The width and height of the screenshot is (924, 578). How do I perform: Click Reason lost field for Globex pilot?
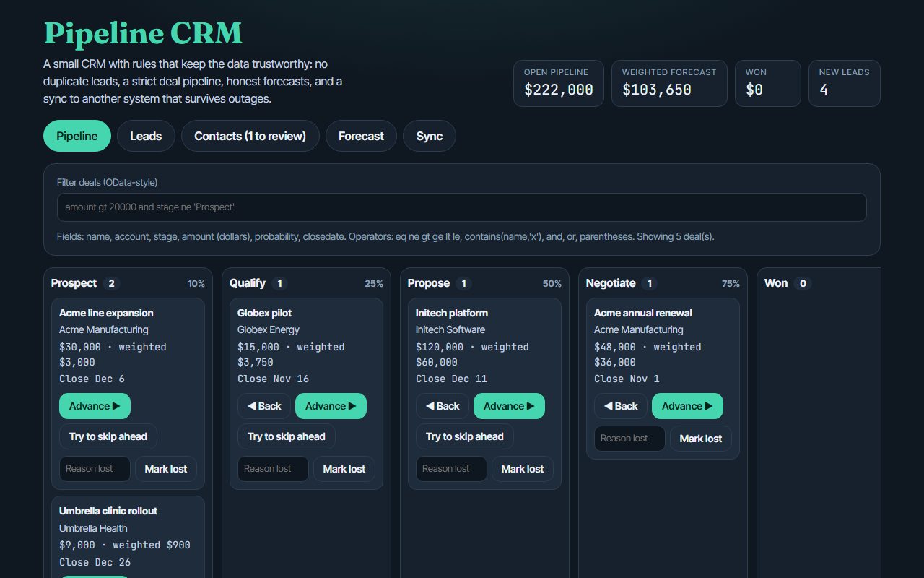(x=273, y=469)
